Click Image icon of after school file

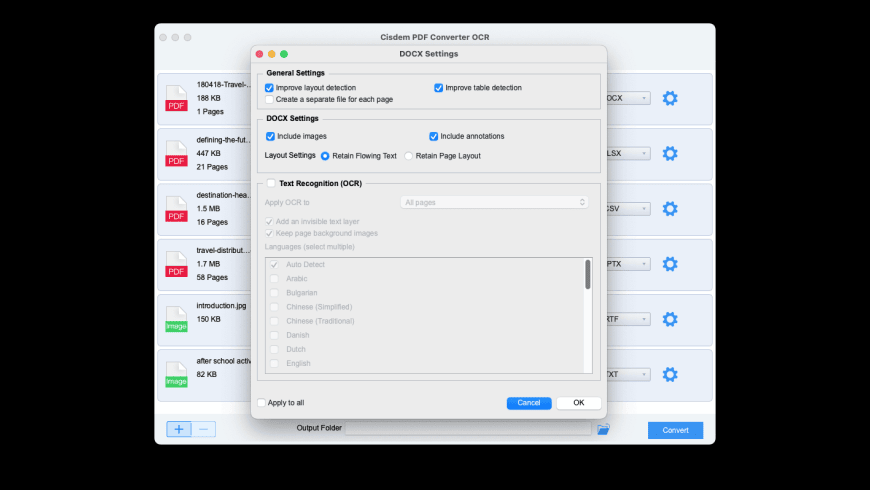176,374
